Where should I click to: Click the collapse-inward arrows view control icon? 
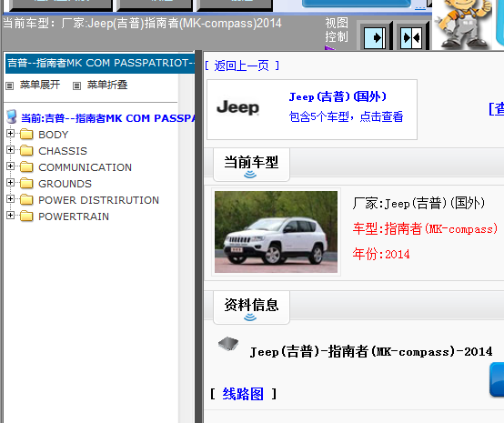coord(411,37)
